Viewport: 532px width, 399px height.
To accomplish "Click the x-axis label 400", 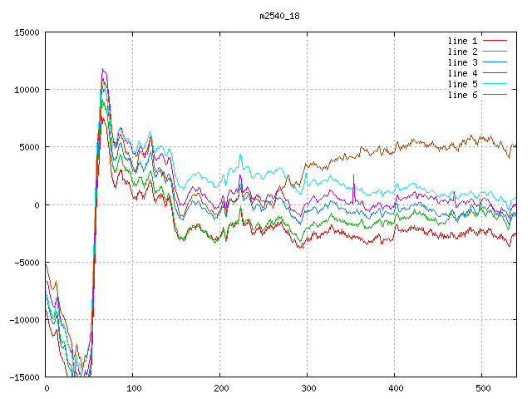I will 396,388.
